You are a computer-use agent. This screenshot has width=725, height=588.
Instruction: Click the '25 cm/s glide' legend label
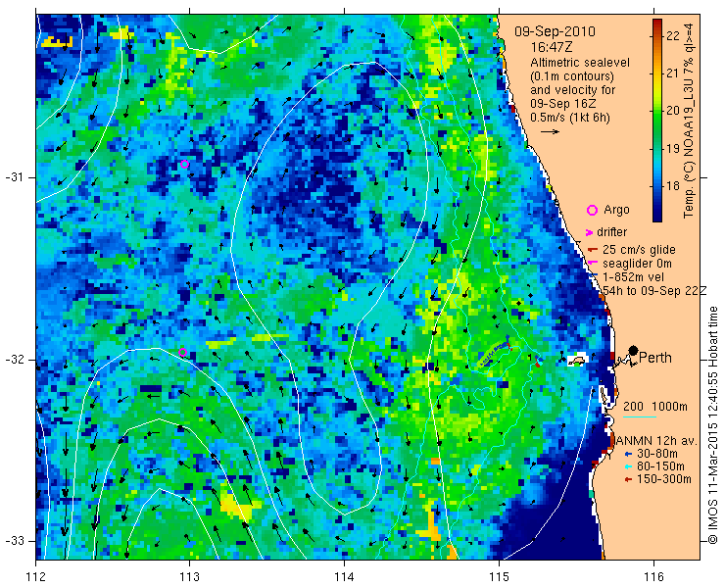point(639,250)
